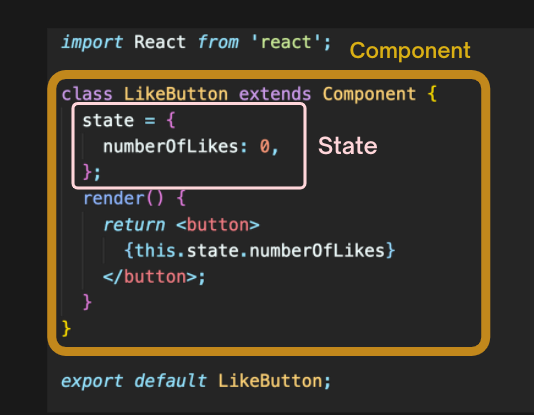Click the opening button tag

(x=218, y=225)
